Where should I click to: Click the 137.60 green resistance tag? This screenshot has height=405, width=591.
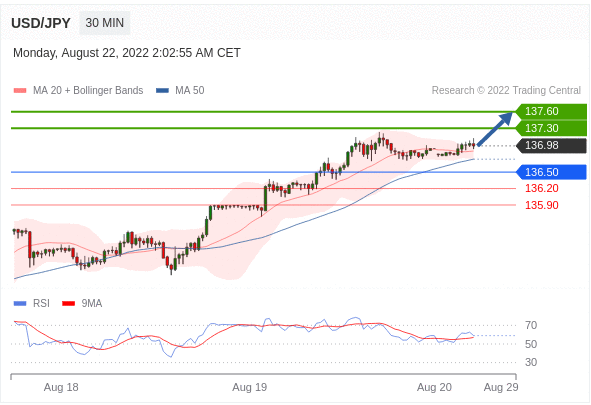pyautogui.click(x=551, y=112)
